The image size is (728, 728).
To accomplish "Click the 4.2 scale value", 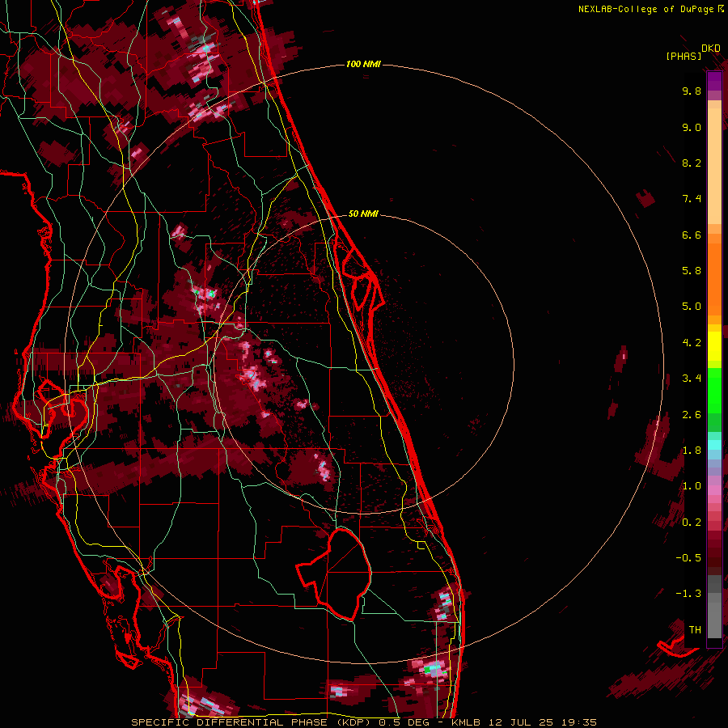I will click(x=692, y=343).
